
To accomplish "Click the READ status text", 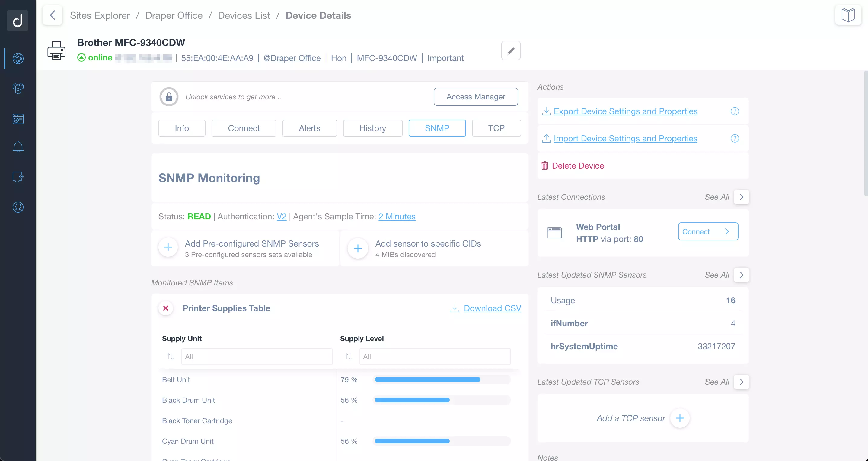I will (199, 217).
